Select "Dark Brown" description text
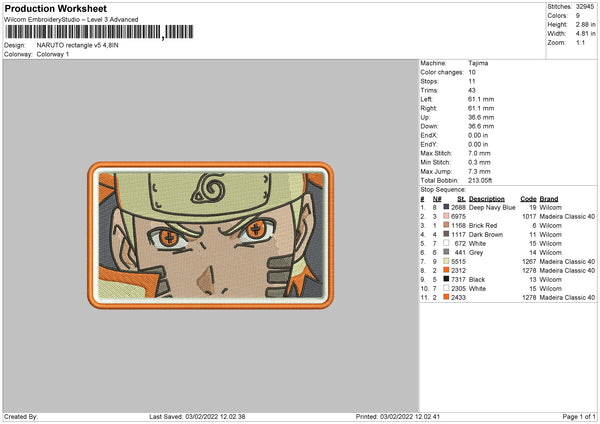 click(486, 235)
